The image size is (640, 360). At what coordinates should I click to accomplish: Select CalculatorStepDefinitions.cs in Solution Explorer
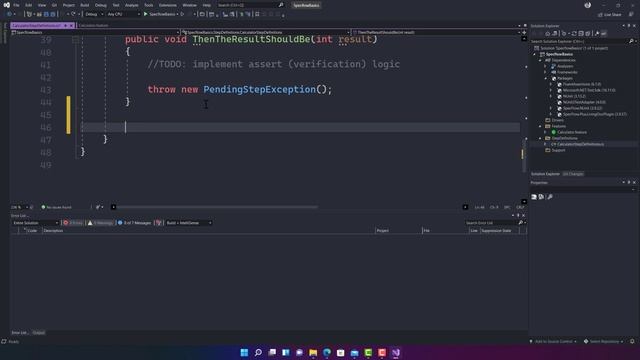point(580,144)
